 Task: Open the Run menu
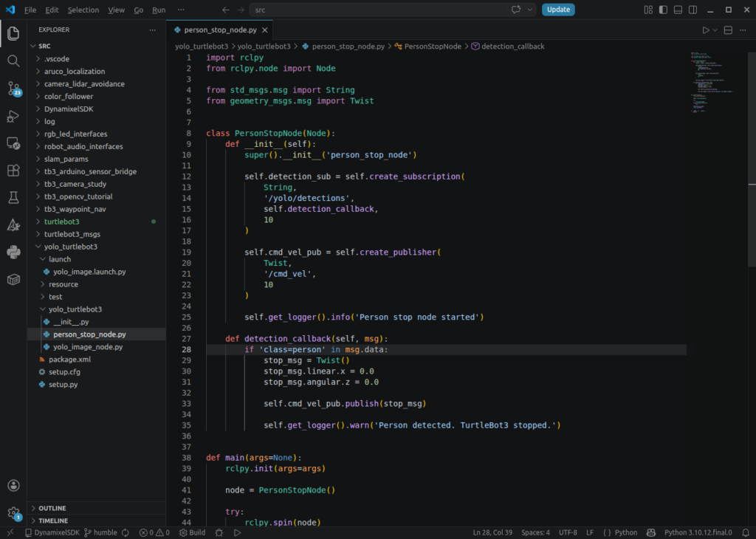159,10
